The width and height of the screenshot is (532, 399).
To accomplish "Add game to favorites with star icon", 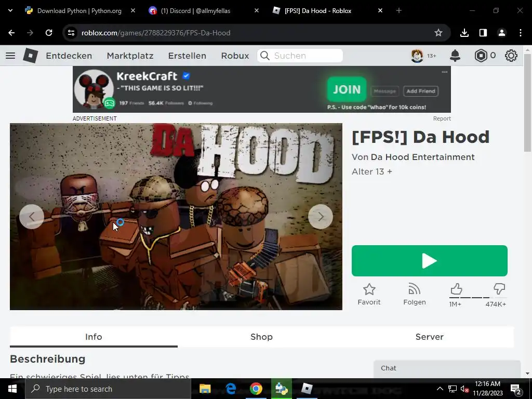I will (x=369, y=289).
